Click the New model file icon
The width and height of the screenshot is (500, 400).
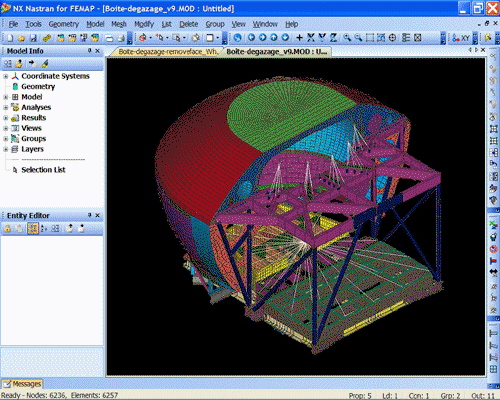(10, 38)
